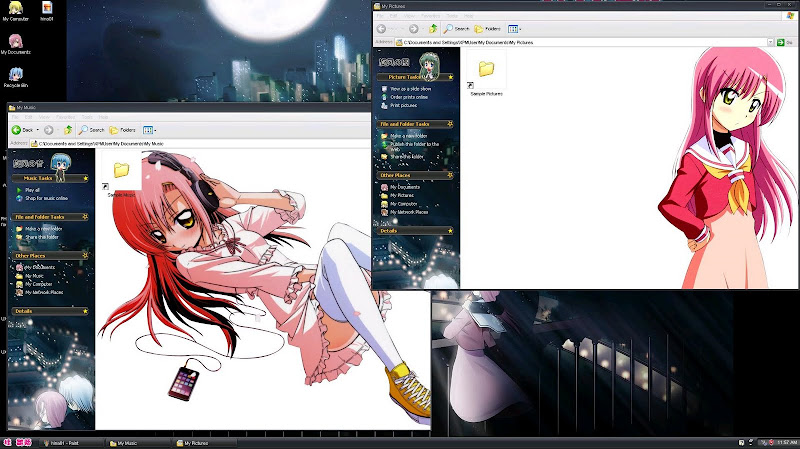
Task: Switch to My Music taskbar button
Action: click(x=138, y=443)
